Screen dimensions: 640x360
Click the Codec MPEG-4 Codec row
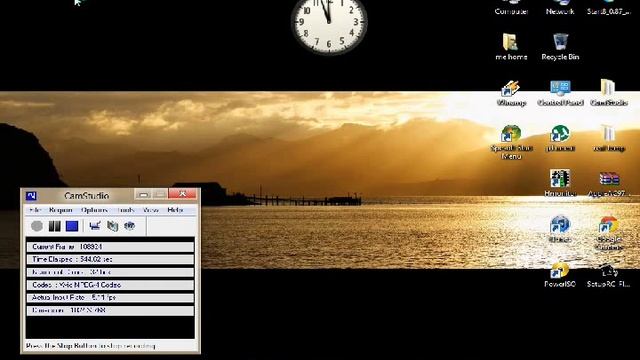click(110, 284)
